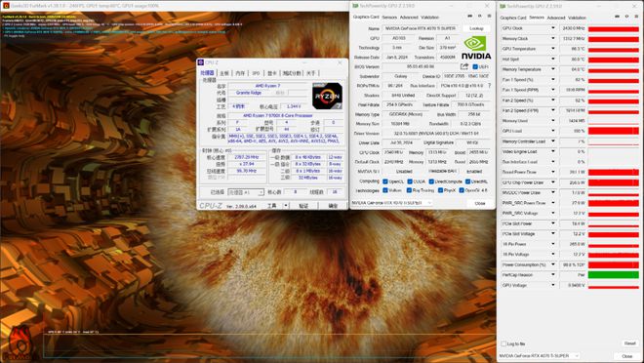Click the camera icon in GPU-Z Sensors window

(x=617, y=17)
